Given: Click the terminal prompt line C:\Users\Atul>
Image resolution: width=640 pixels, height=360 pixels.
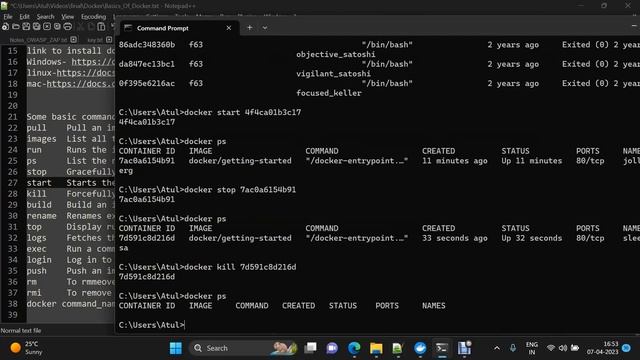Looking at the screenshot, I should [x=151, y=325].
